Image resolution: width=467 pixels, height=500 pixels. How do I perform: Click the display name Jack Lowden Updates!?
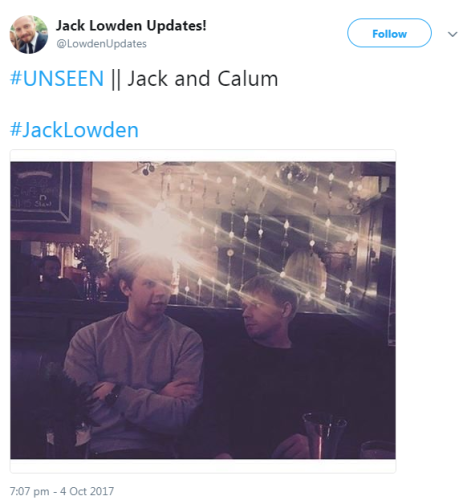click(131, 26)
